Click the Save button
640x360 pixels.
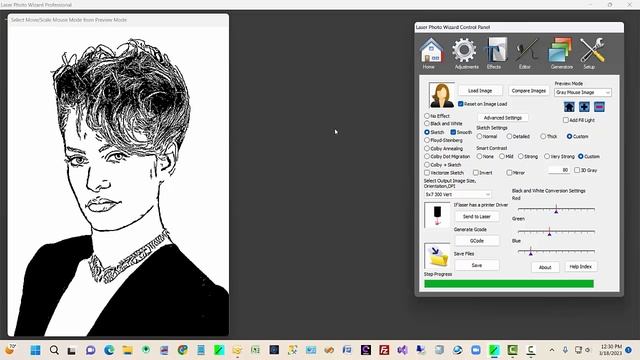477,265
